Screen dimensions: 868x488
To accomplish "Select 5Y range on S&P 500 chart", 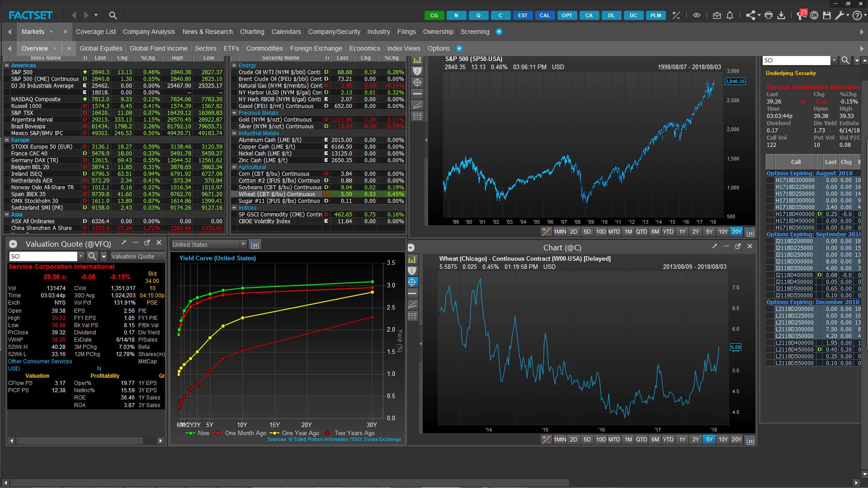I will 709,232.
